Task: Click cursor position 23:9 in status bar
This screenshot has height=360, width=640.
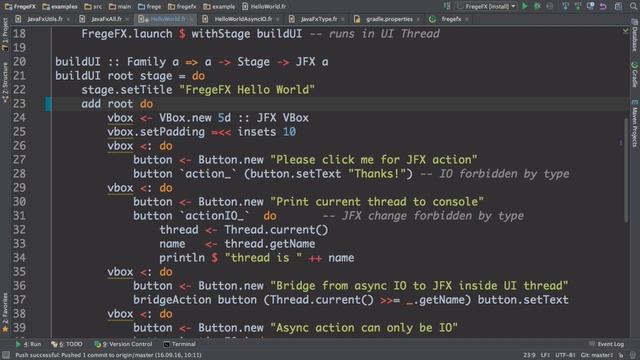Action: point(529,355)
